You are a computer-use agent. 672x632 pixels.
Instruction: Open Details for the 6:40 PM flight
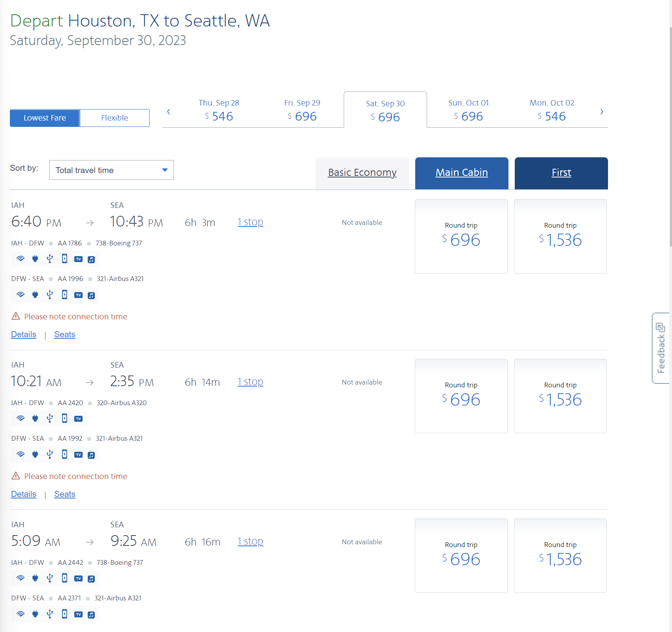[24, 334]
